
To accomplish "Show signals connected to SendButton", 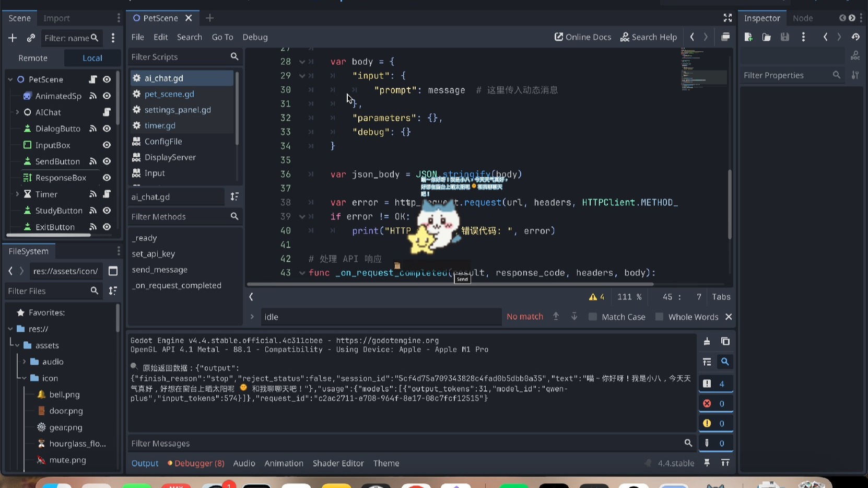I will [93, 161].
